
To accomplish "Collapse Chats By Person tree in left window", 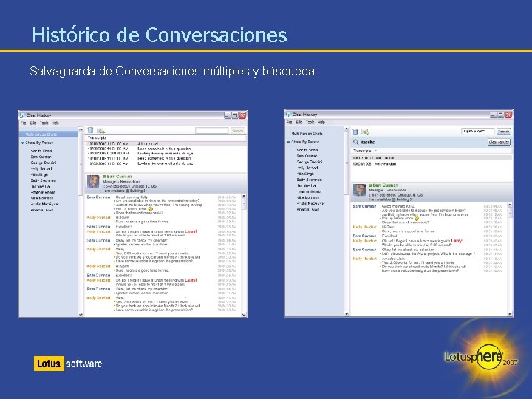I will pos(22,143).
